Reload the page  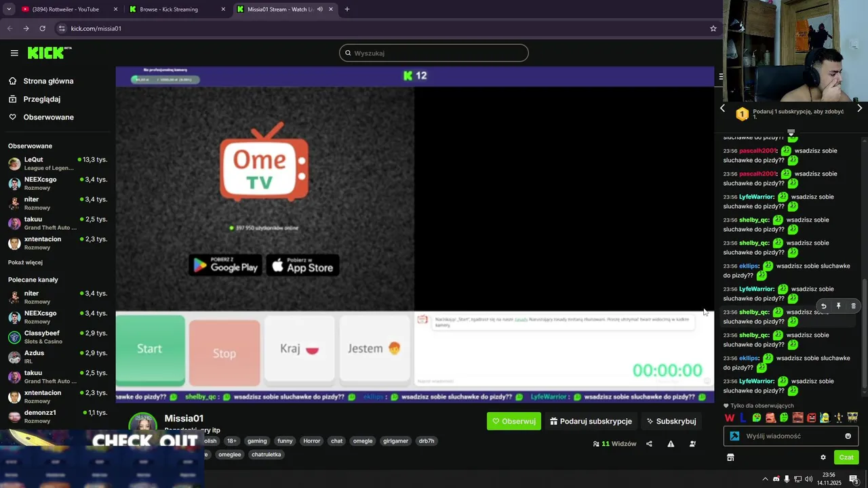42,28
